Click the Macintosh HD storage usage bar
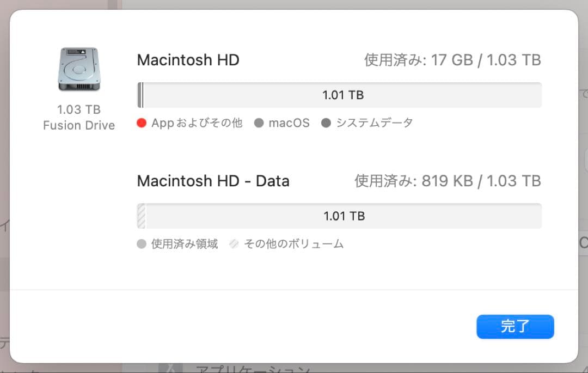This screenshot has height=373, width=588. 339,94
